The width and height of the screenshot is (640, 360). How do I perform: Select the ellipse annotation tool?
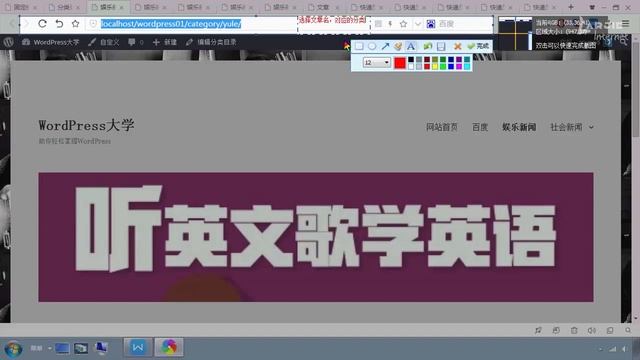(372, 46)
